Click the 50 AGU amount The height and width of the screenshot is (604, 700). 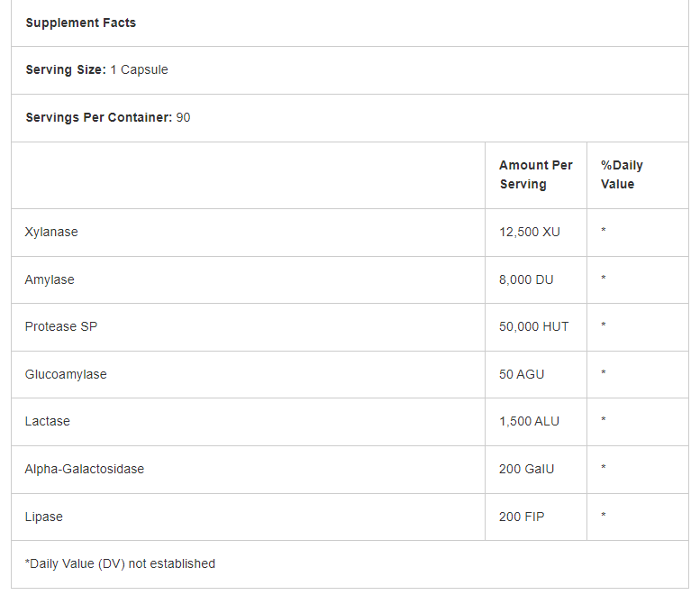point(522,374)
